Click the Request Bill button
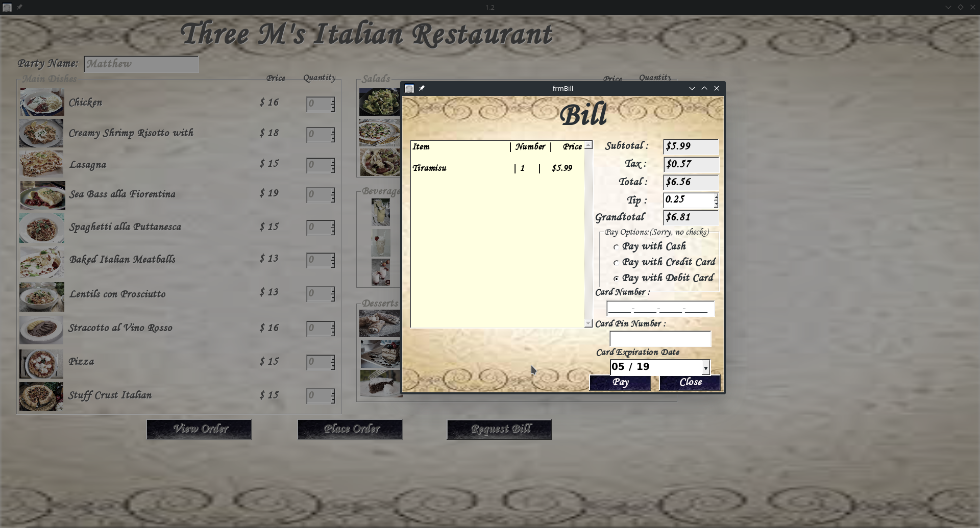 499,430
